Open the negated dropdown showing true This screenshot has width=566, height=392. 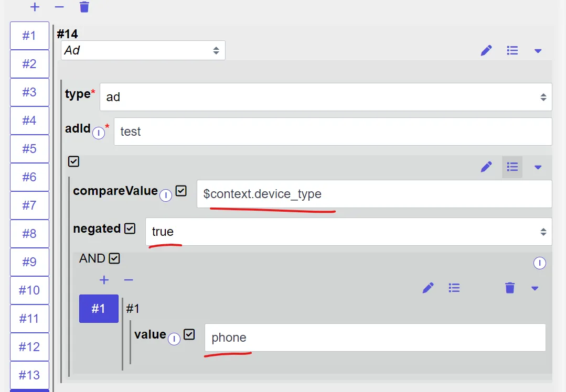[348, 232]
